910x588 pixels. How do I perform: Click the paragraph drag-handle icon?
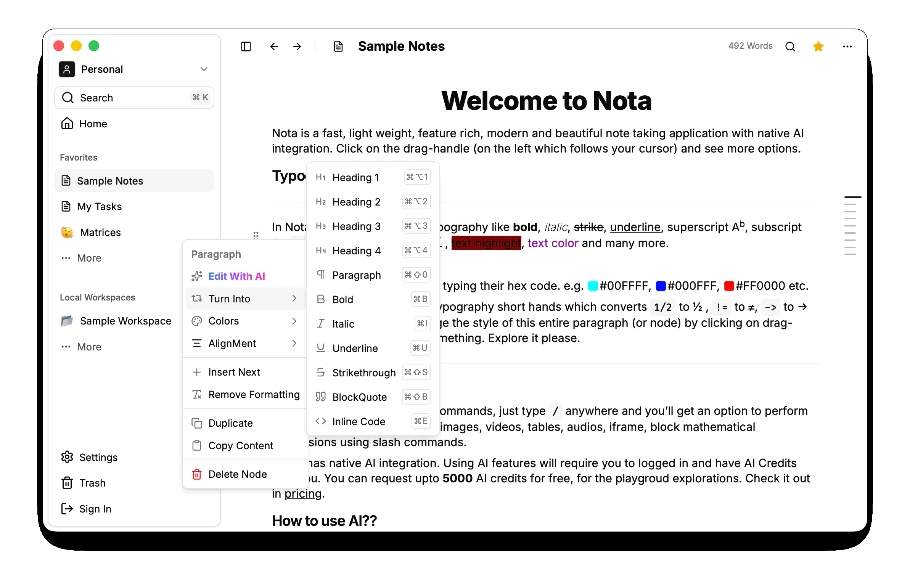256,235
